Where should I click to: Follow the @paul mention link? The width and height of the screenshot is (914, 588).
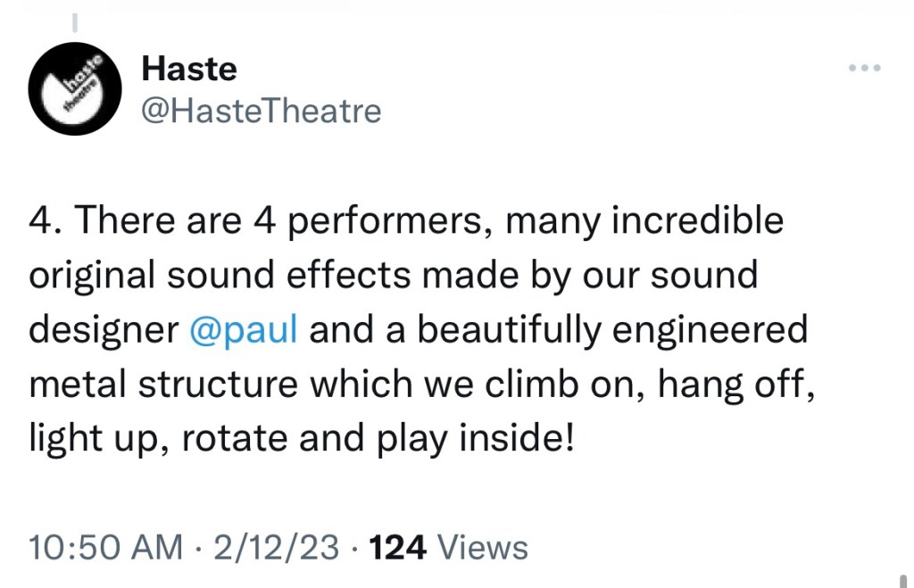click(244, 330)
